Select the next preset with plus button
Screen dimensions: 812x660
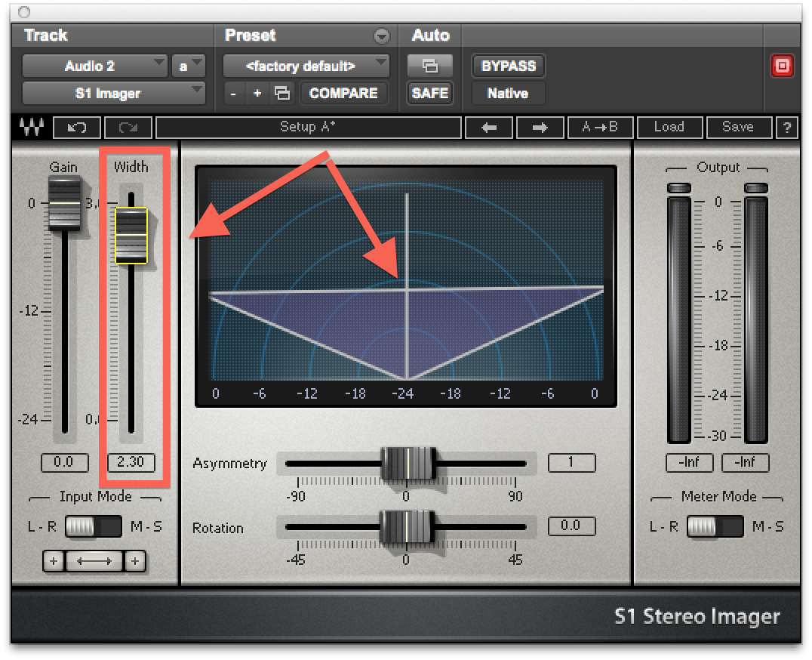257,94
